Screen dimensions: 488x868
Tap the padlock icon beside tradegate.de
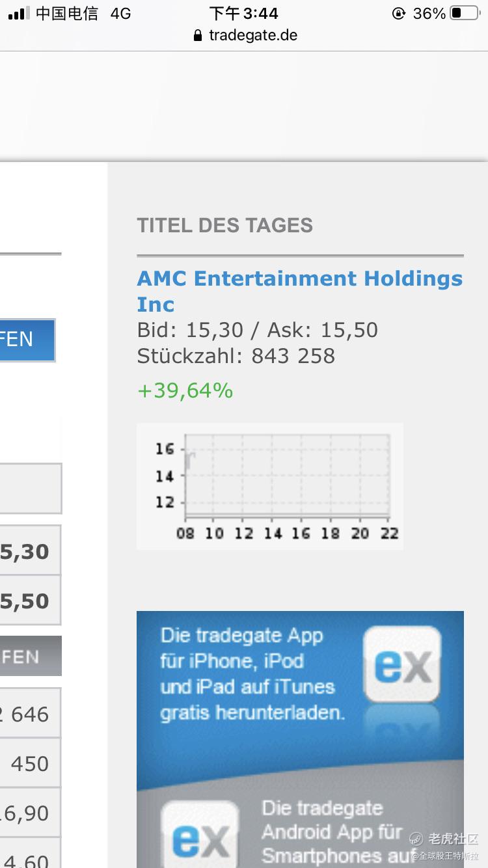point(198,35)
